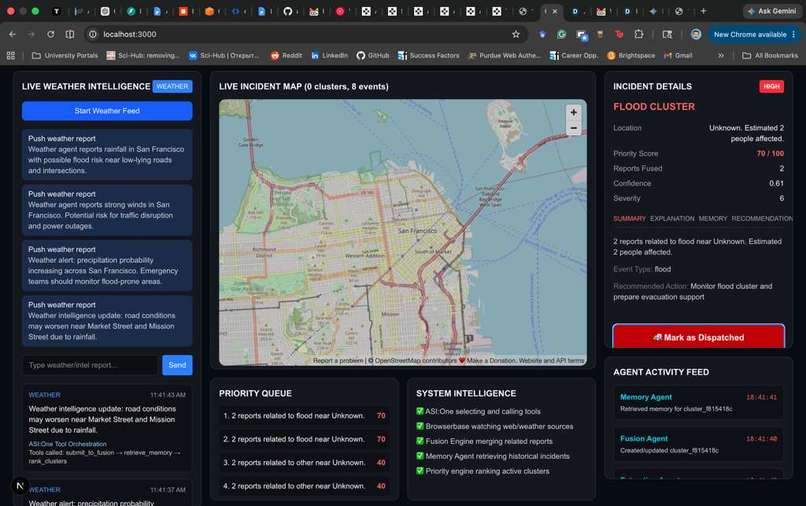
Task: Select the MEMORY tab
Action: click(713, 219)
